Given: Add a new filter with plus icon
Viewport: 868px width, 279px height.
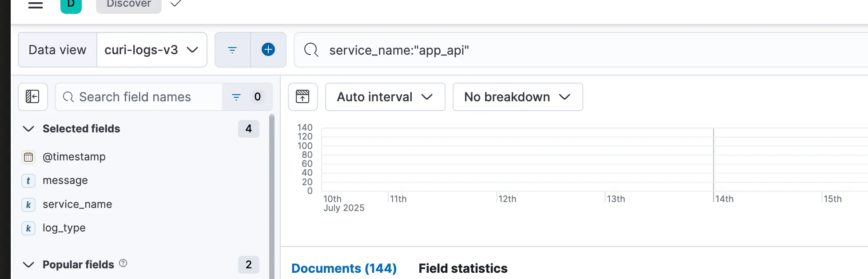Looking at the screenshot, I should click(268, 50).
